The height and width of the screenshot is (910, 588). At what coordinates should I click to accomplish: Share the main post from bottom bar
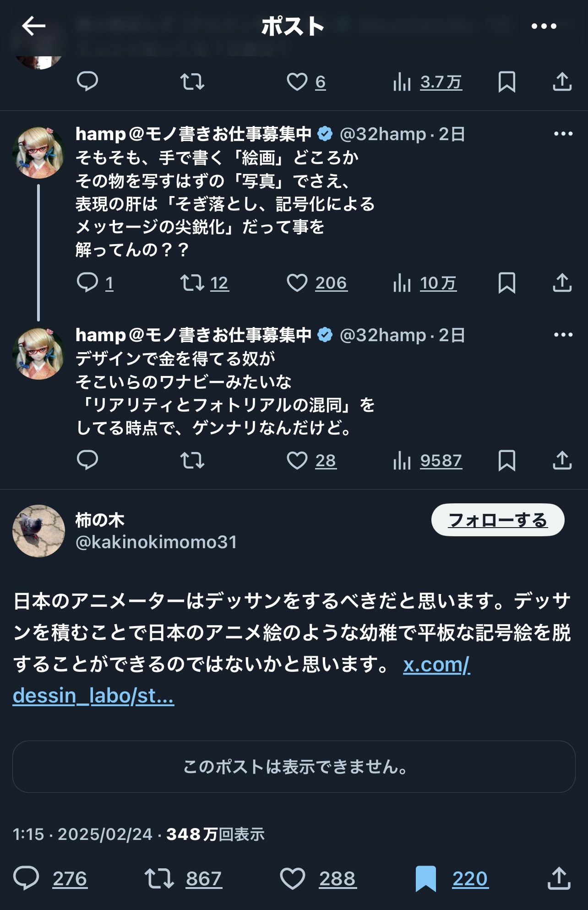pyautogui.click(x=559, y=878)
